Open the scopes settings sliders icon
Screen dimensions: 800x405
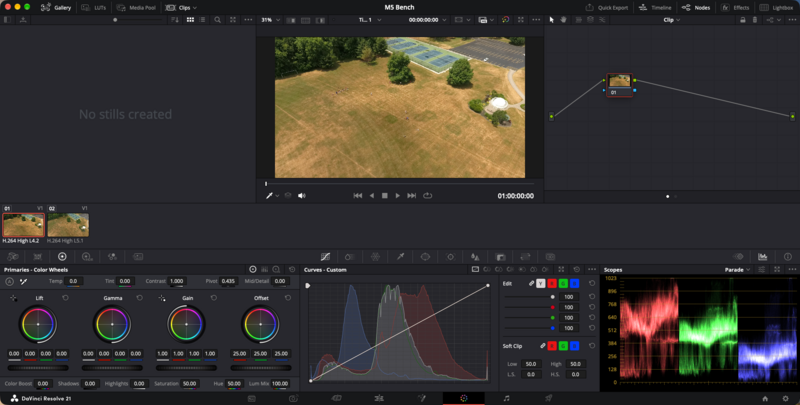point(762,269)
